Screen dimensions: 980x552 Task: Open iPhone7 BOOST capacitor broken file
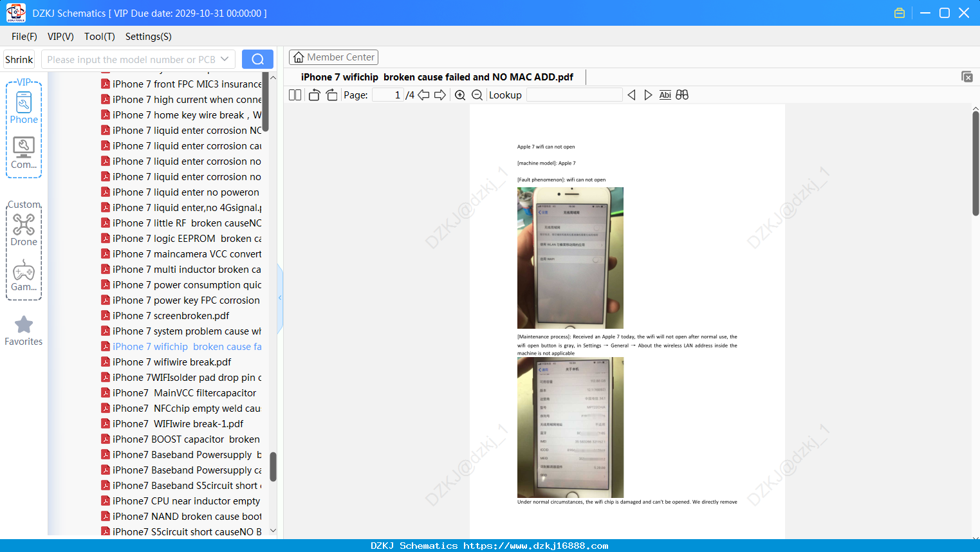pos(181,439)
